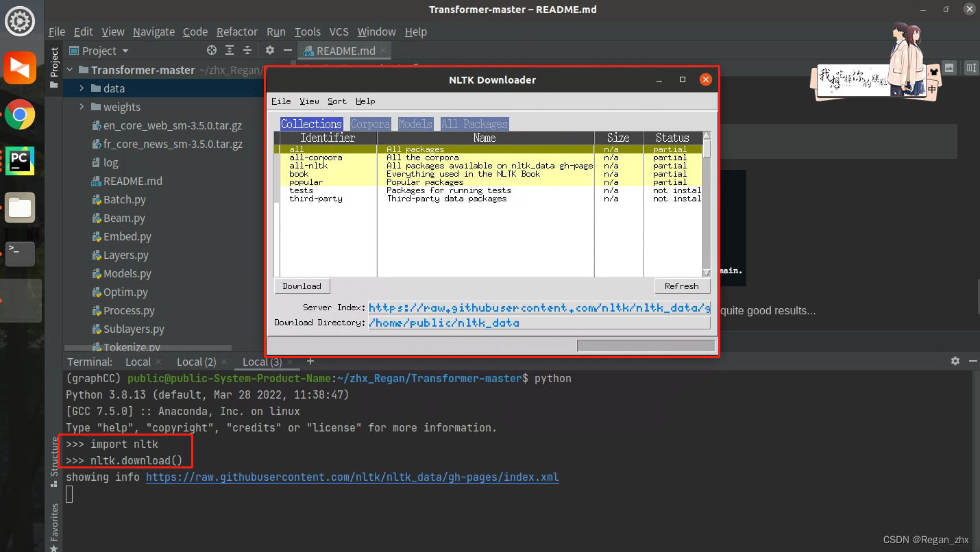Close the Local (2) terminal tab
The height and width of the screenshot is (552, 980).
224,362
